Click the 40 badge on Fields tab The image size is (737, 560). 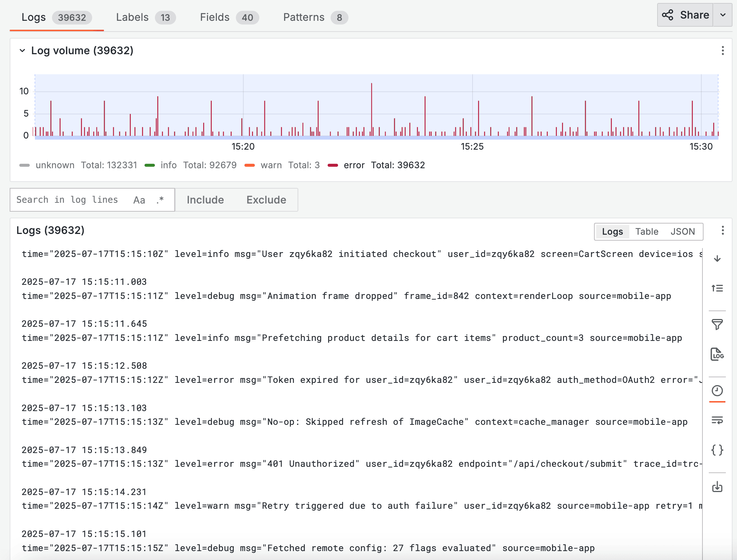click(x=247, y=17)
